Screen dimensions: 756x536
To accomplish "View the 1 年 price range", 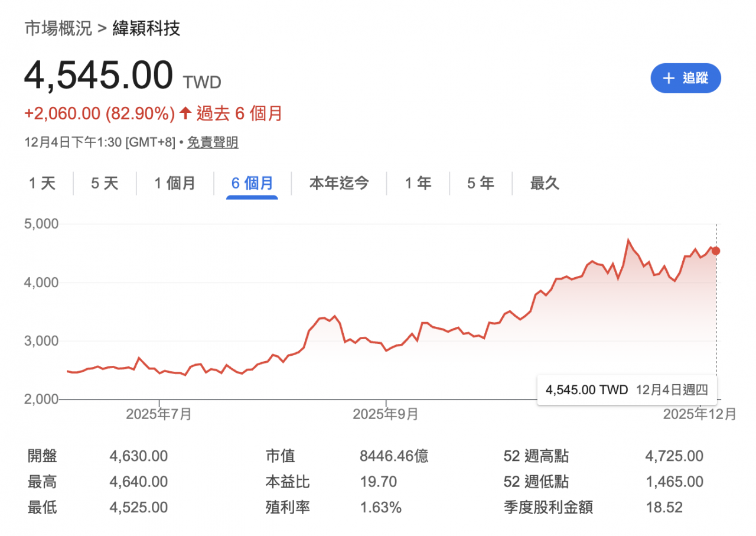I will [418, 183].
